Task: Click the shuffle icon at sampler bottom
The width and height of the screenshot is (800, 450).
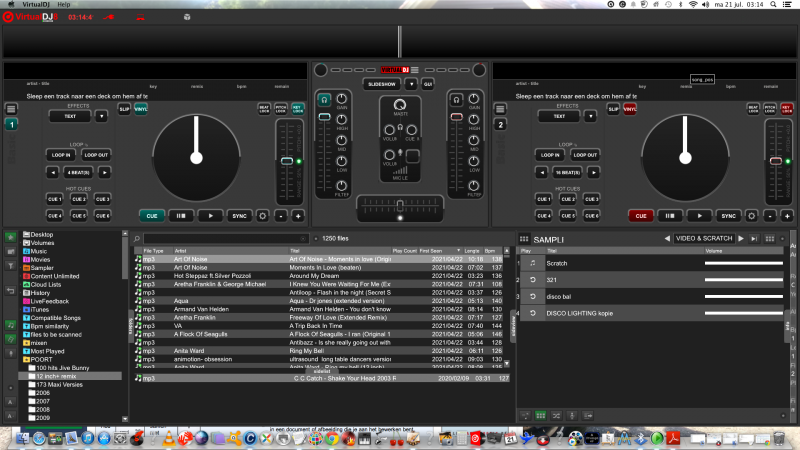Action: (x=556, y=416)
